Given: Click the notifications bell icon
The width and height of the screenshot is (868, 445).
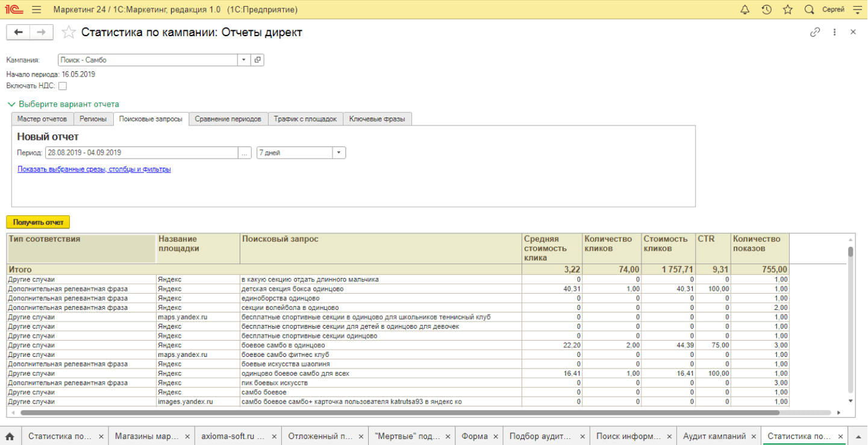Looking at the screenshot, I should coord(745,10).
